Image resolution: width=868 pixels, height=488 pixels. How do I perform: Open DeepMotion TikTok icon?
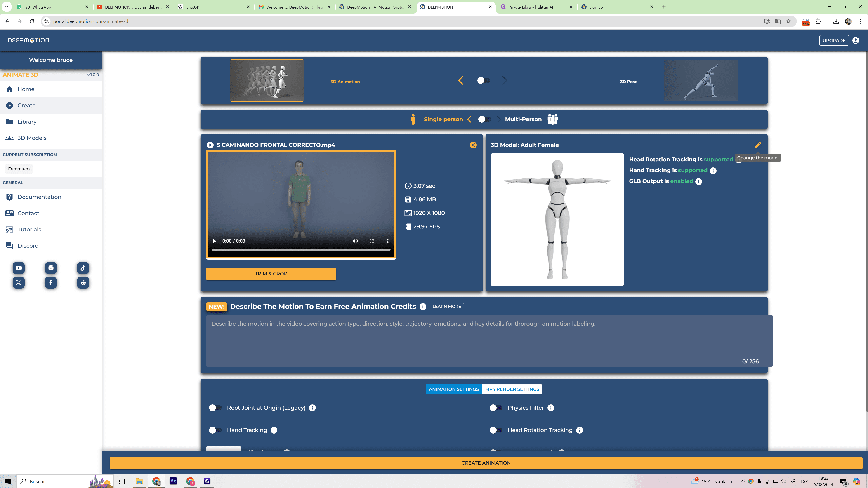click(83, 268)
